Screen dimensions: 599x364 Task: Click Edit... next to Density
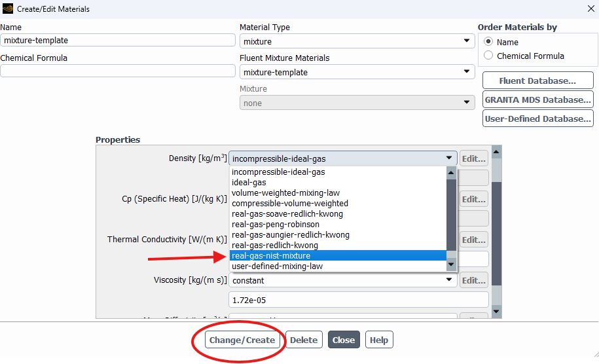474,158
